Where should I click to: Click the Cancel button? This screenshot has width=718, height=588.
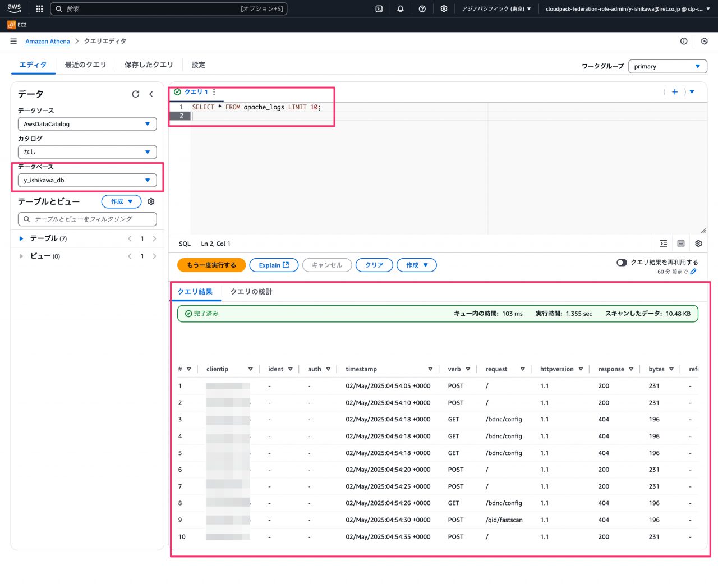[x=327, y=265]
